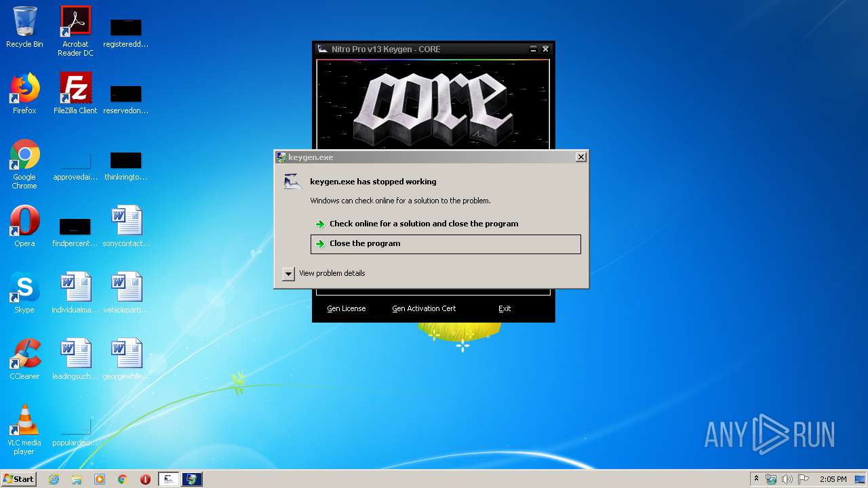Select the FileZilla Client desktop shortcut

(x=75, y=94)
